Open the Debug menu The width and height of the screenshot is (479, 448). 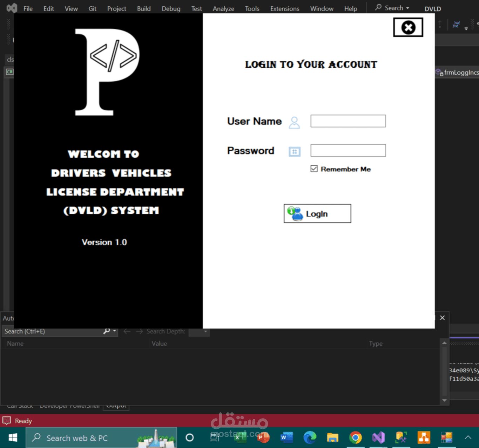point(171,8)
